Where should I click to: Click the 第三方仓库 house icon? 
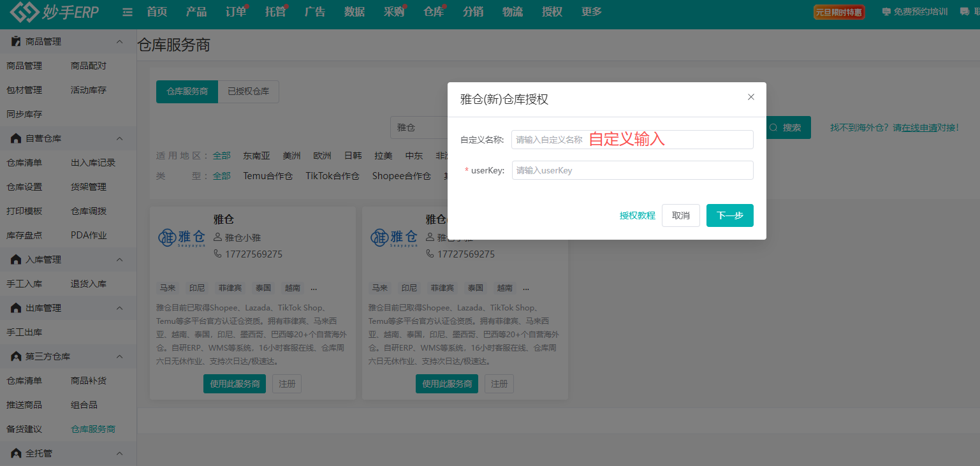tap(17, 356)
